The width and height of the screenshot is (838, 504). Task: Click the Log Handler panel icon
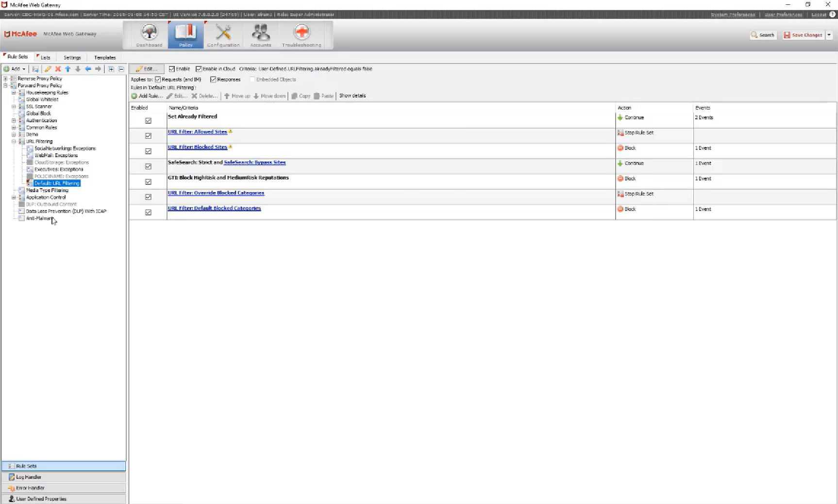[x=12, y=477]
